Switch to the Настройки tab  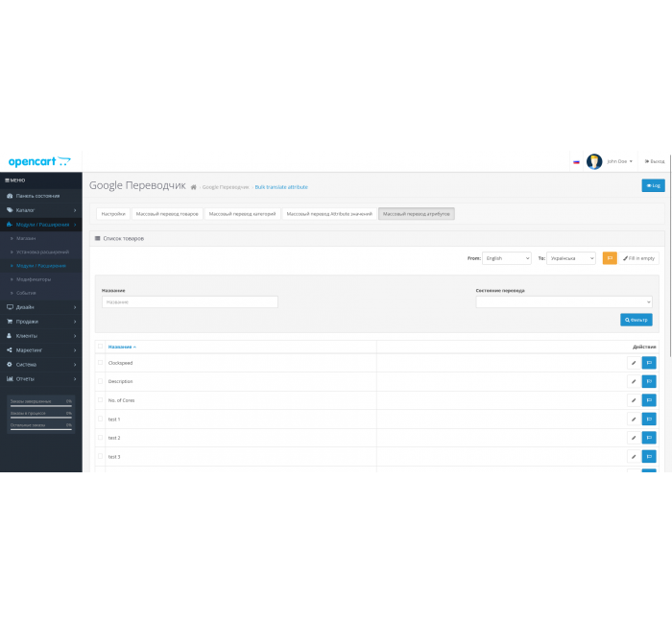pyautogui.click(x=113, y=214)
